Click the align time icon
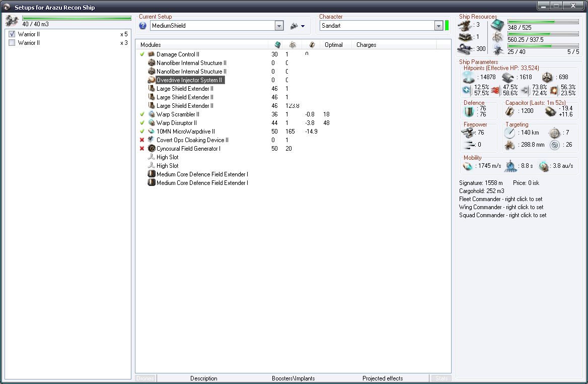This screenshot has height=384, width=588. [510, 166]
